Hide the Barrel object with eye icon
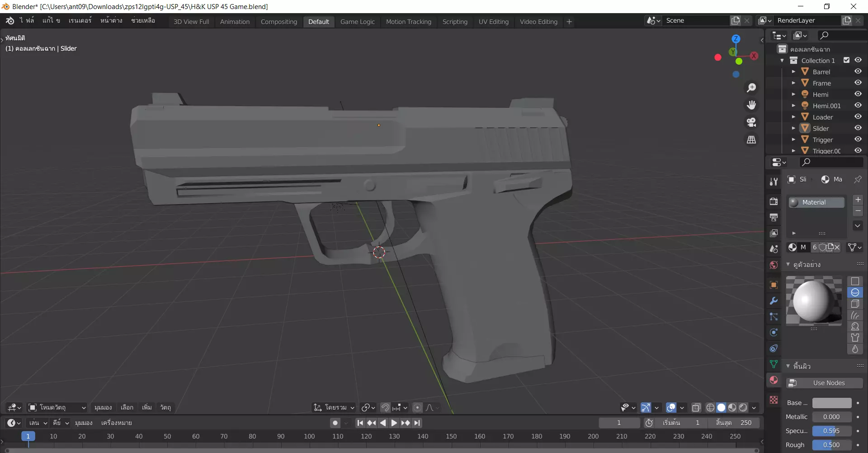The image size is (868, 453). click(858, 72)
